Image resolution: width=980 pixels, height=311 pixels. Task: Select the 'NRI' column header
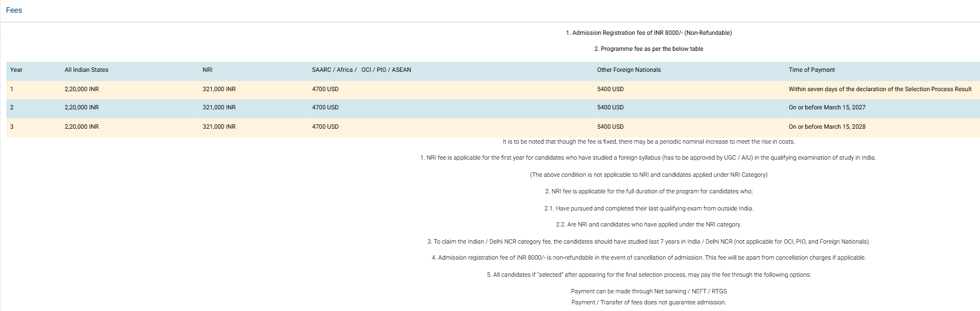207,70
